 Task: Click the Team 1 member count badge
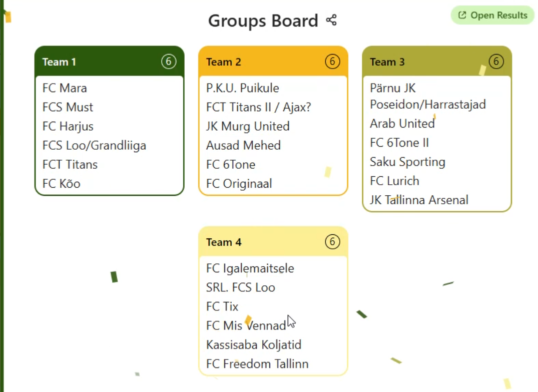[169, 62]
